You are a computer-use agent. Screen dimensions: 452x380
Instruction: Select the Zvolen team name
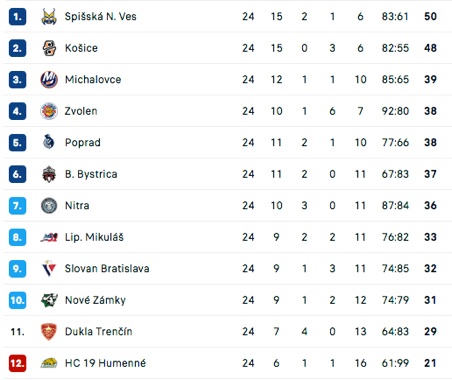(x=81, y=111)
